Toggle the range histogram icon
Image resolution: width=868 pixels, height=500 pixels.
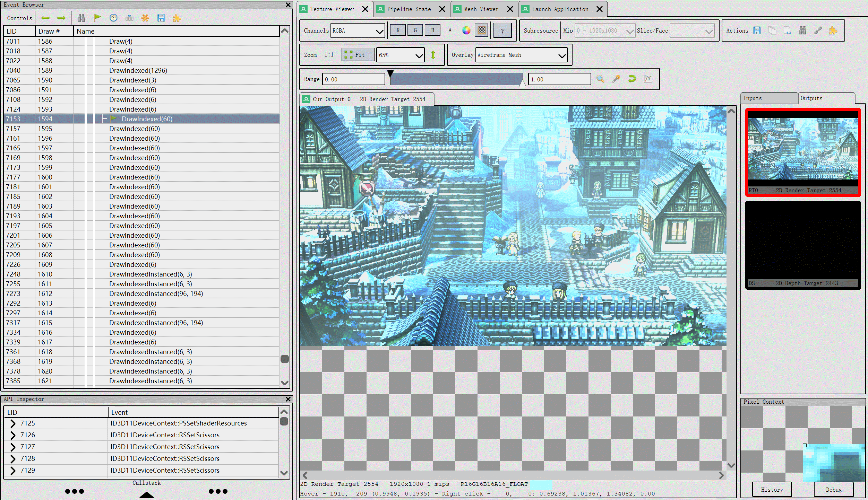(x=648, y=79)
